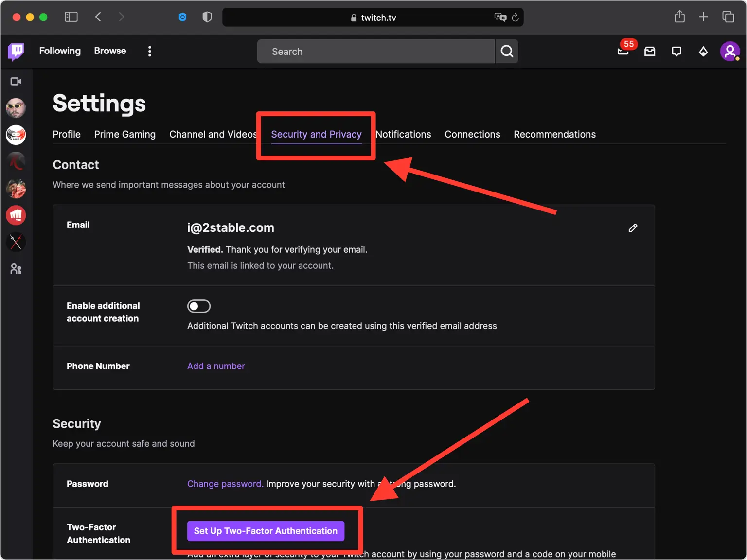Click the Change password link

point(225,484)
